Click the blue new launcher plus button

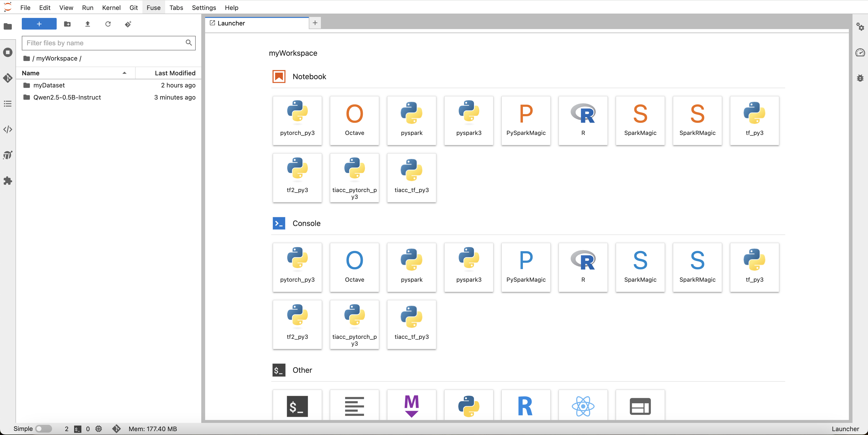39,24
